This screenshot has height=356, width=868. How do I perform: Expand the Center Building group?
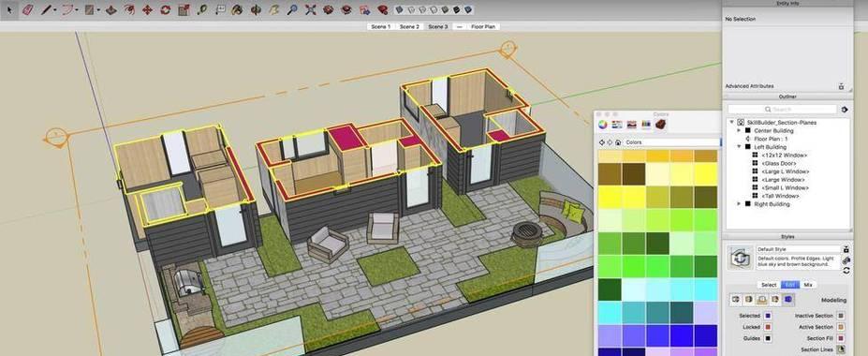pyautogui.click(x=739, y=130)
